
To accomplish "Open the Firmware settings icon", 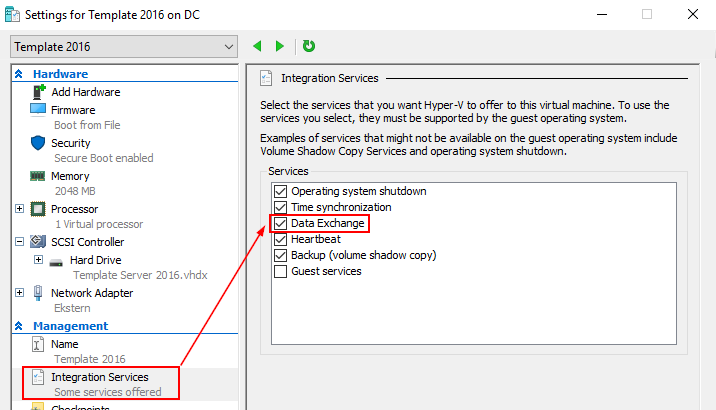I will [38, 110].
